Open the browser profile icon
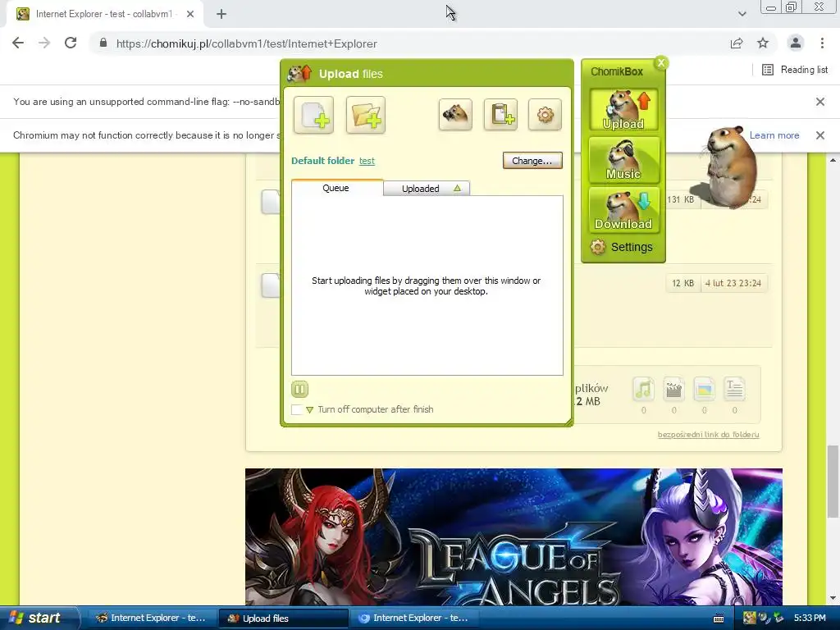 click(796, 43)
